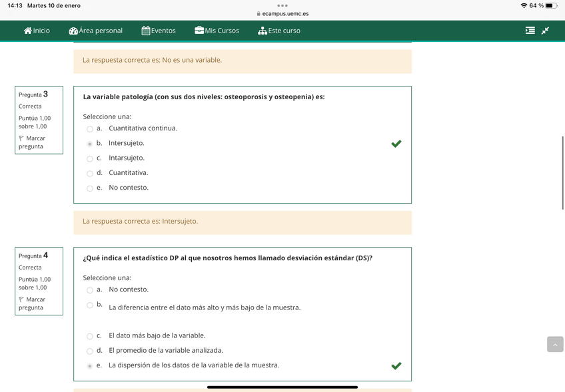The width and height of the screenshot is (565, 392).
Task: Choose No contesto in Pregunta 4
Action: [89, 290]
